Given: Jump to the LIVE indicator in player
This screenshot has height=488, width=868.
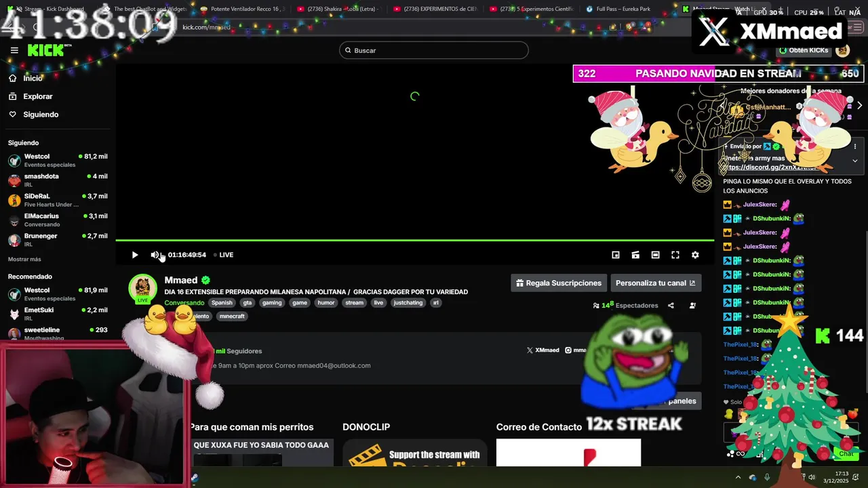Looking at the screenshot, I should click(x=223, y=255).
